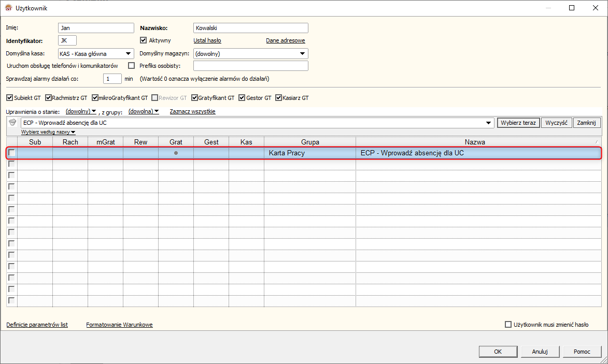Expand the Domyślny magazyn combo box
Image resolution: width=608 pixels, height=364 pixels.
(x=303, y=53)
